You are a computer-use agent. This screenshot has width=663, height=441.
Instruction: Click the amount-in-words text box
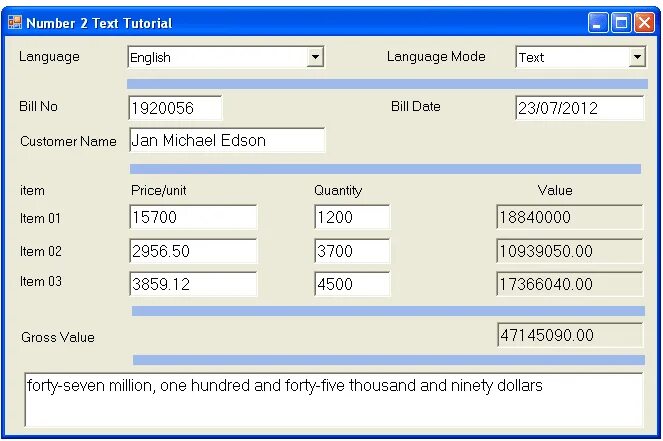tap(334, 400)
